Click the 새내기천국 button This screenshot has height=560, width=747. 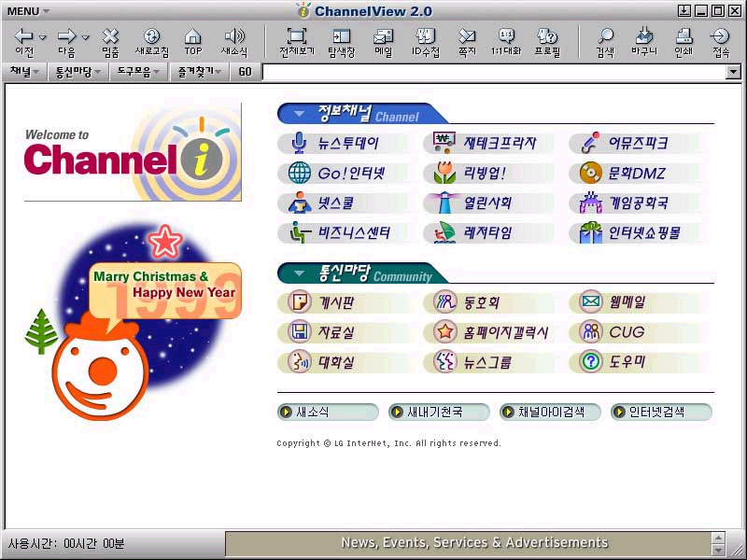pos(439,412)
